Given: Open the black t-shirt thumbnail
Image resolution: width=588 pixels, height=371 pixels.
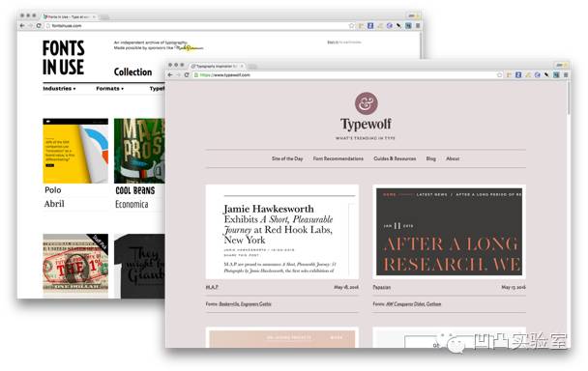Looking at the screenshot, I should pos(139,266).
